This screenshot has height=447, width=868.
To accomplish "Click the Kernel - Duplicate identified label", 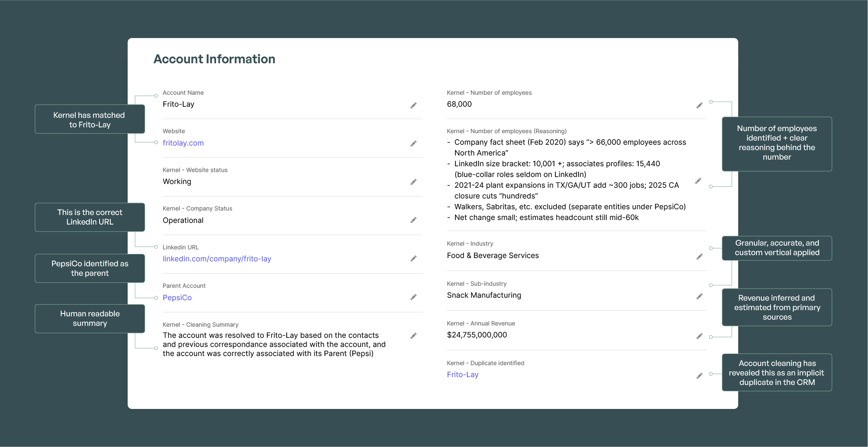I will [x=485, y=363].
